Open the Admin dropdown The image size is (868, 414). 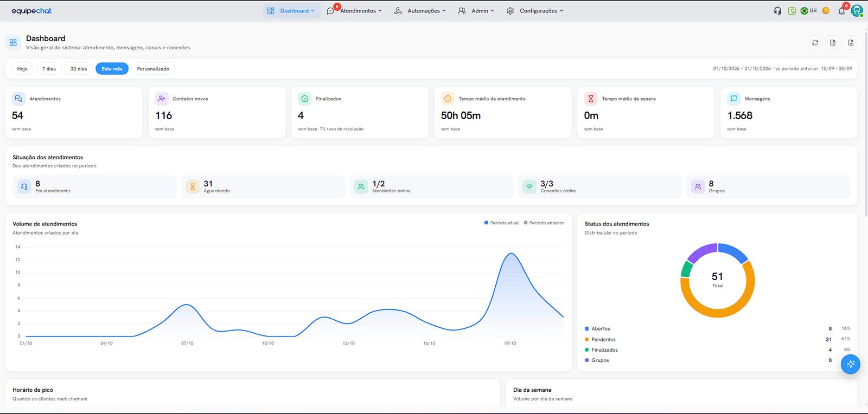pyautogui.click(x=476, y=11)
